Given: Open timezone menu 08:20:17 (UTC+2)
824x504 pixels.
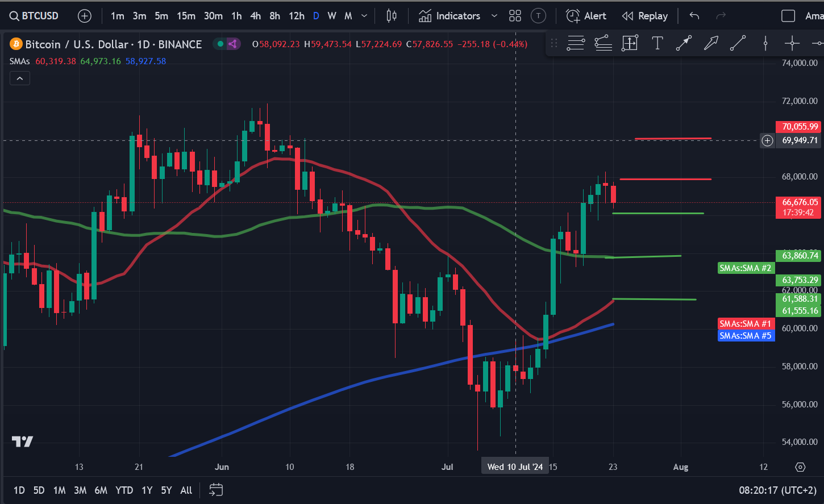Looking at the screenshot, I should point(778,490).
